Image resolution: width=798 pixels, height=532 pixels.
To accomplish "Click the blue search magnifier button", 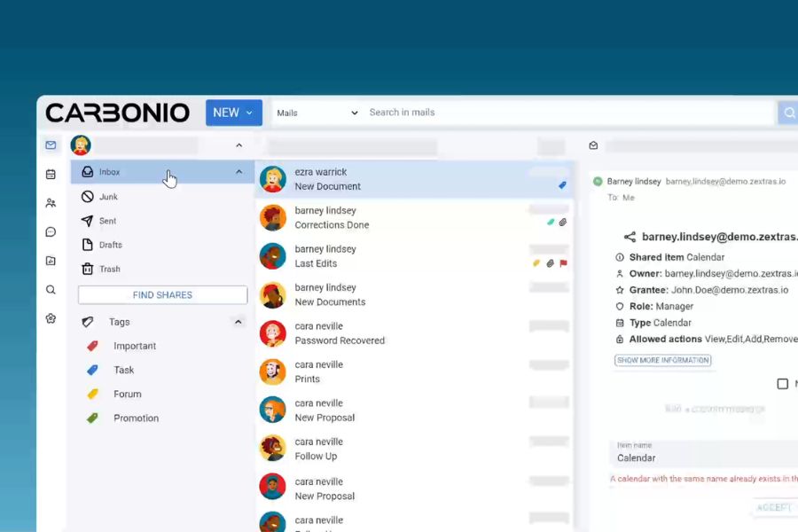I will (x=788, y=113).
